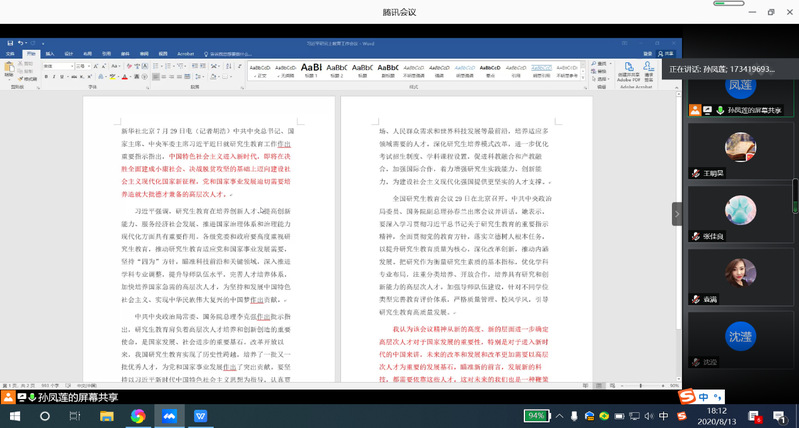Adjust the Word zoom slider in status bar
799x428 pixels.
pyautogui.click(x=640, y=385)
